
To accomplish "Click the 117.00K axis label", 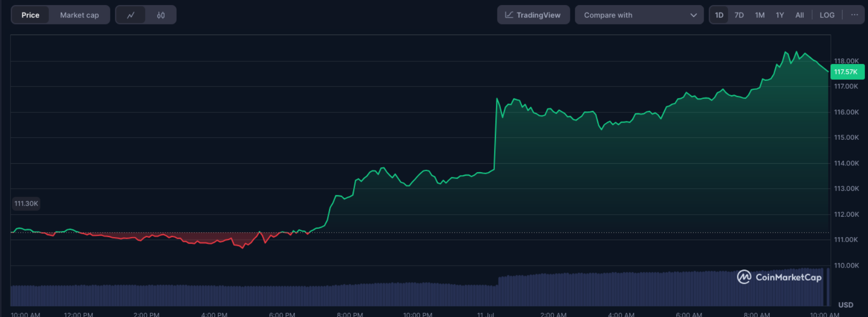I will tap(847, 86).
